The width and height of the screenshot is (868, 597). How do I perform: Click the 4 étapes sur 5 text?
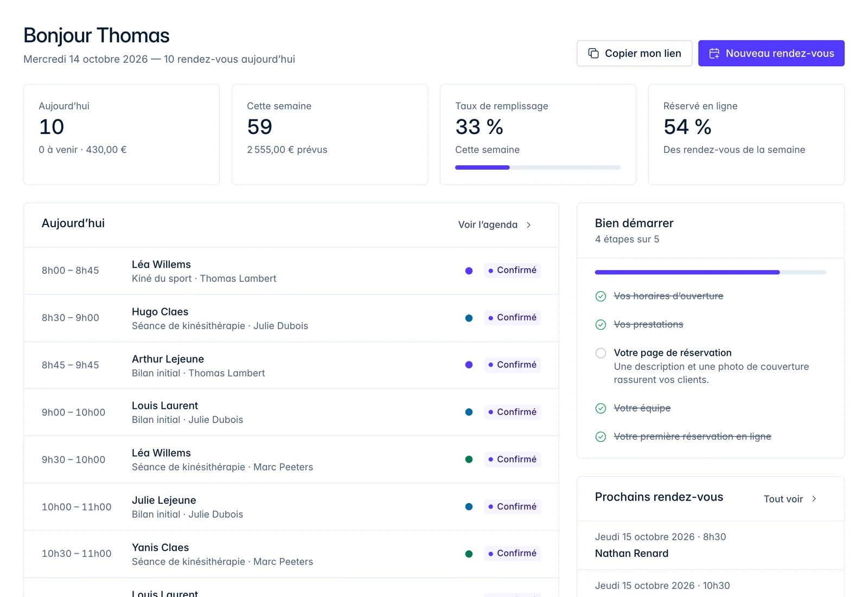(627, 239)
